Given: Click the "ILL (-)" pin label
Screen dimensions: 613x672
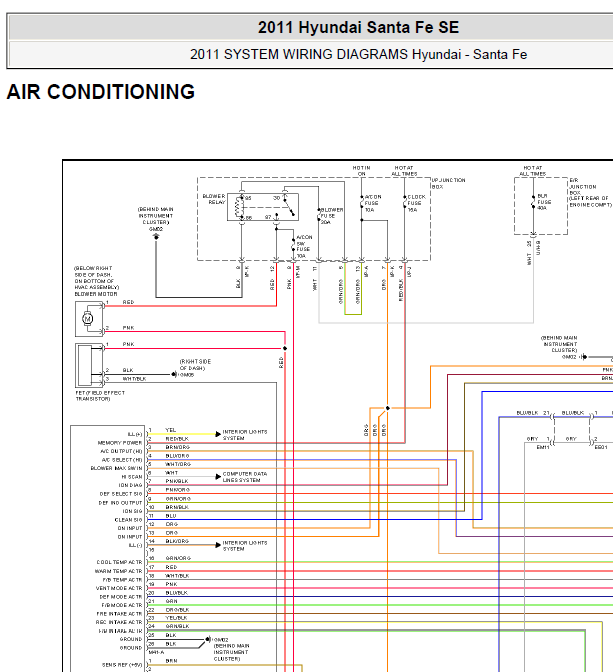Looking at the screenshot, I should [135, 545].
